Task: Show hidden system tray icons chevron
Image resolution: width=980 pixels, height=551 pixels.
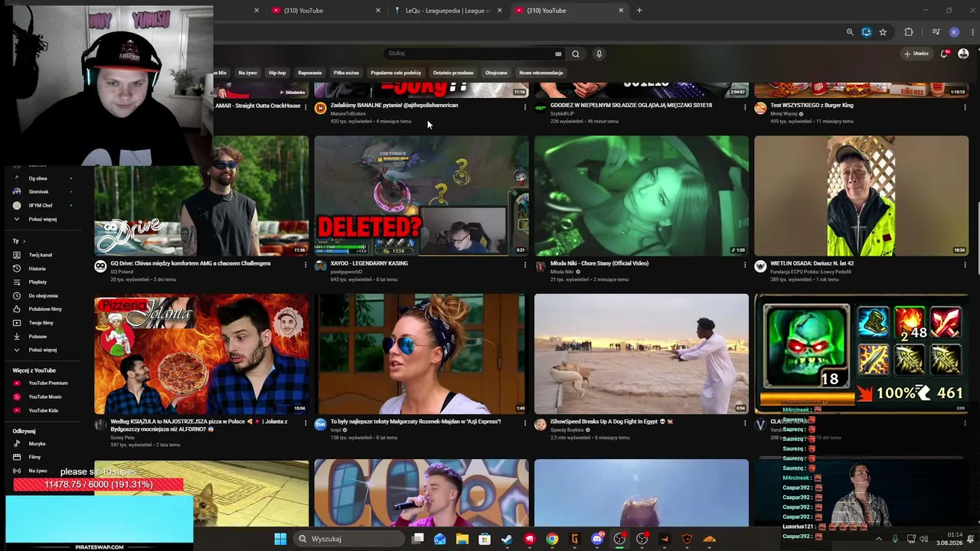Action: point(880,539)
